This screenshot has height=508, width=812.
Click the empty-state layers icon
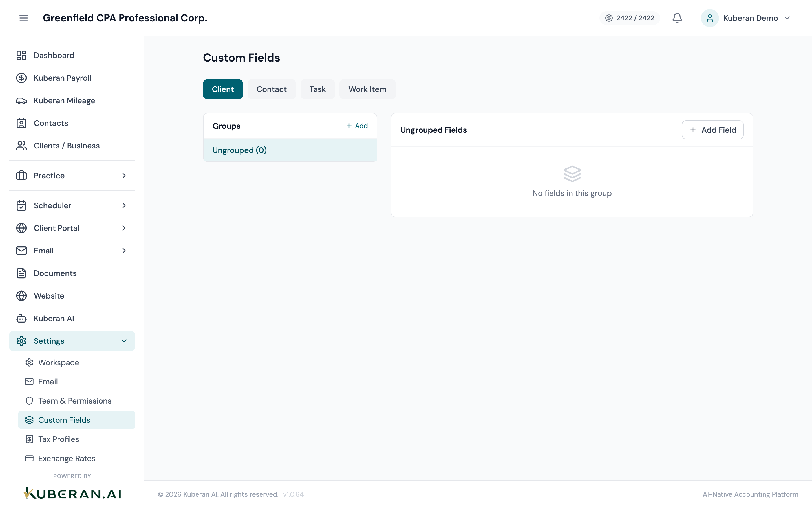click(572, 174)
